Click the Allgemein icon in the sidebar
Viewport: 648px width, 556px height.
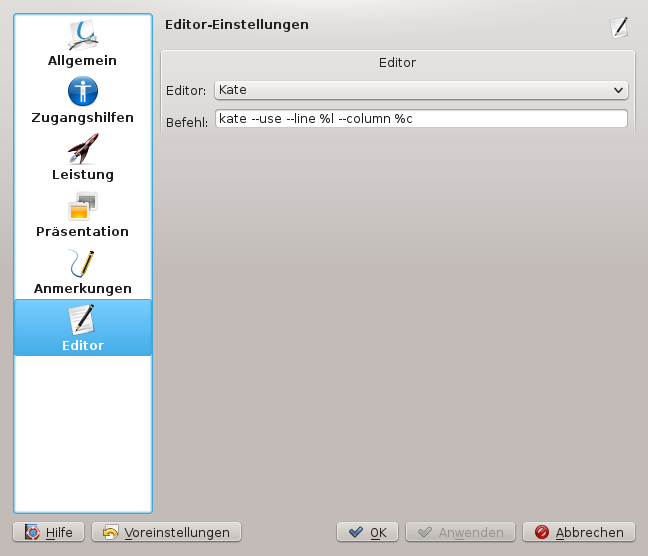(x=82, y=35)
